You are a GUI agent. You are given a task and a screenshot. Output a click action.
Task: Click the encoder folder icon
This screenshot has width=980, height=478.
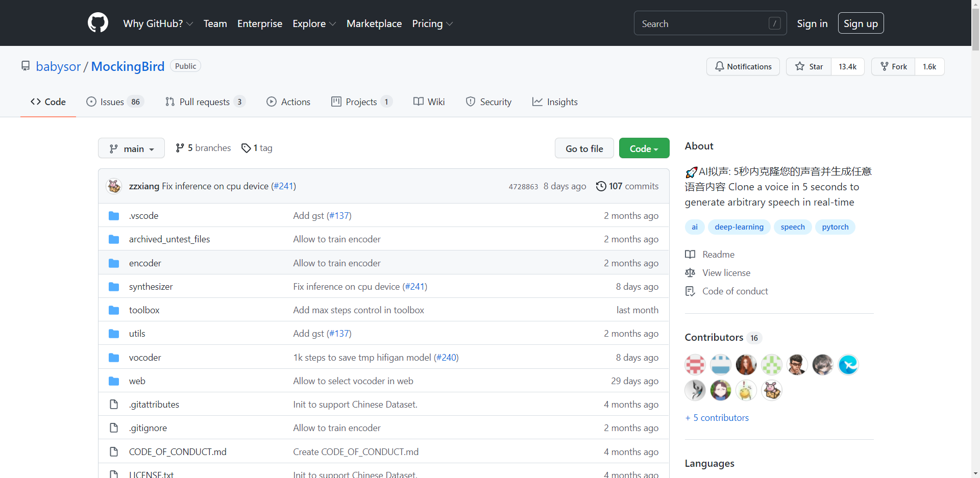(114, 263)
